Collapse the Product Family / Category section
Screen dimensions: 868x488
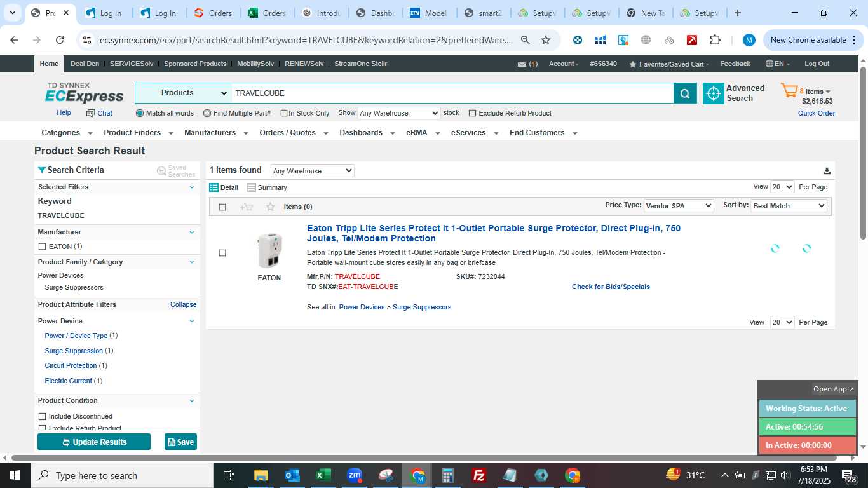click(x=192, y=262)
